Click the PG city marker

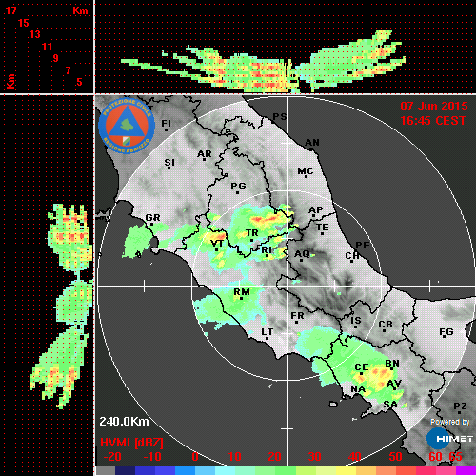pos(238,187)
